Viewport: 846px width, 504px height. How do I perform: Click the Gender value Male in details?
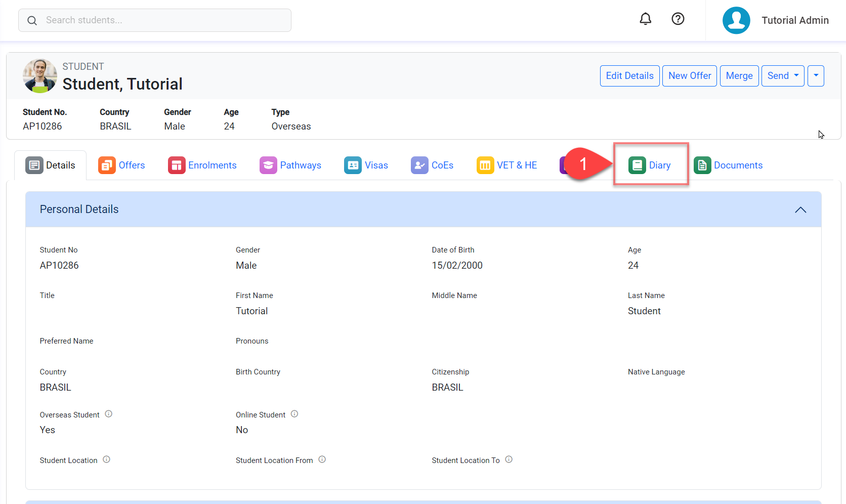tap(246, 265)
